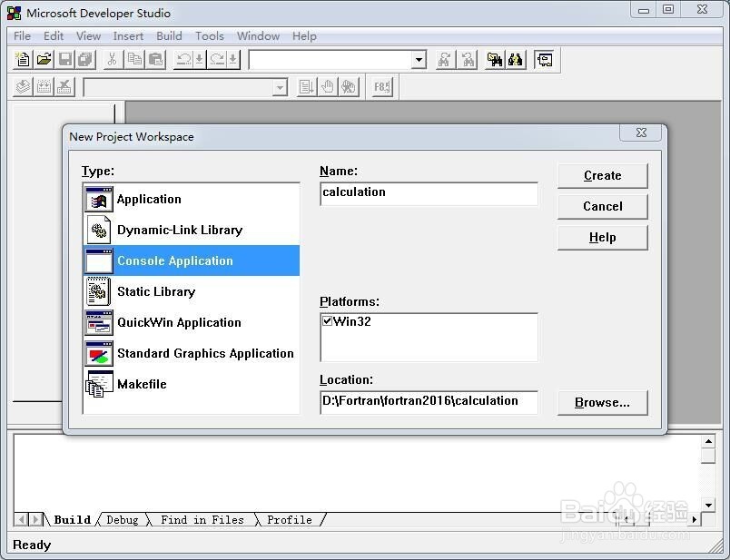Image resolution: width=730 pixels, height=560 pixels.
Task: Open the Window menu
Action: (x=259, y=35)
